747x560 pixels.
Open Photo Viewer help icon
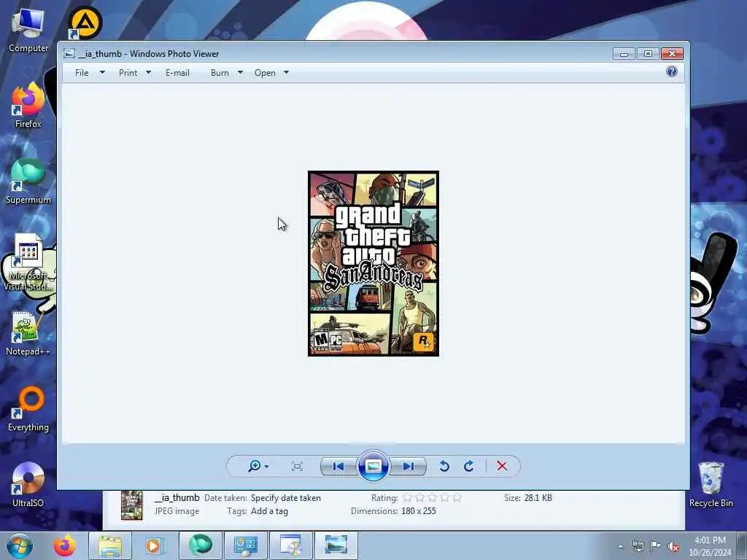tap(672, 71)
